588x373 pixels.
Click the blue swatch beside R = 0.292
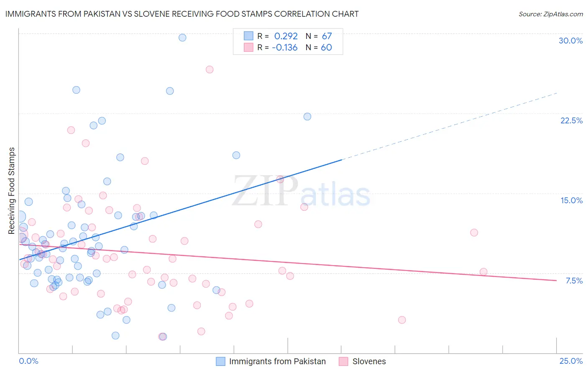(248, 36)
